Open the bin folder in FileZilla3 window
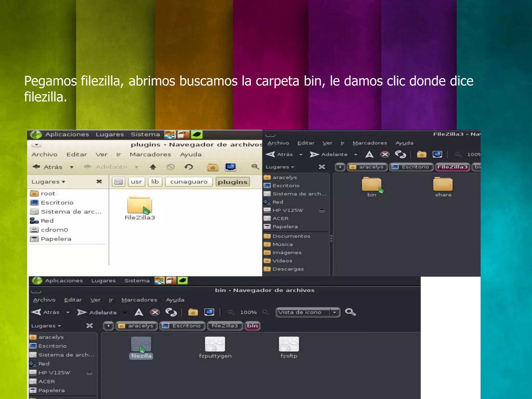This screenshot has height=399, width=532. [372, 187]
